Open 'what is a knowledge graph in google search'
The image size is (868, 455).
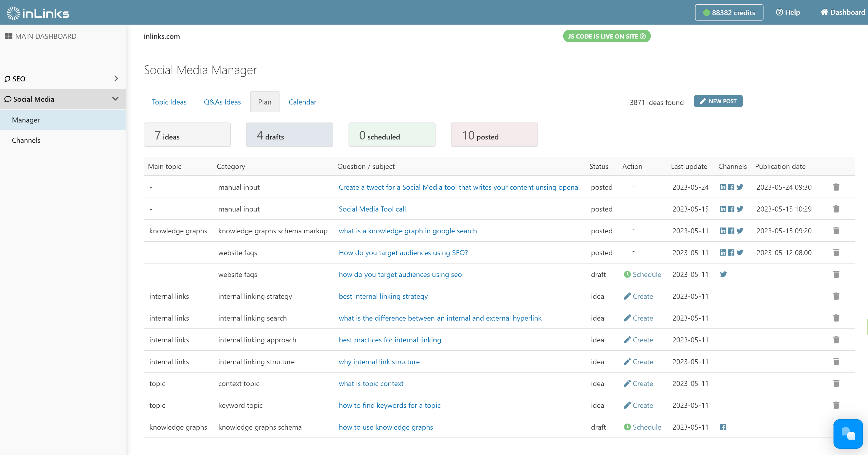click(408, 231)
